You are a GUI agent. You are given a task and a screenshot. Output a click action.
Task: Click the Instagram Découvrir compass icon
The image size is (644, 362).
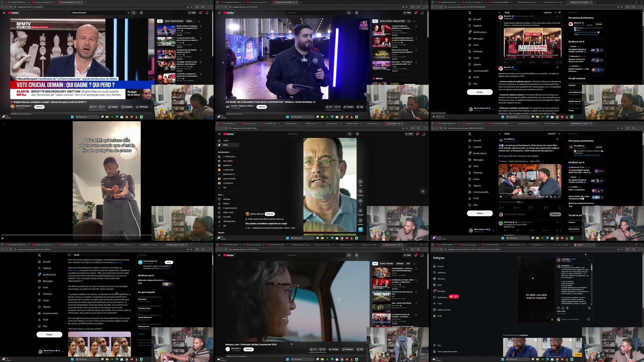(434, 279)
